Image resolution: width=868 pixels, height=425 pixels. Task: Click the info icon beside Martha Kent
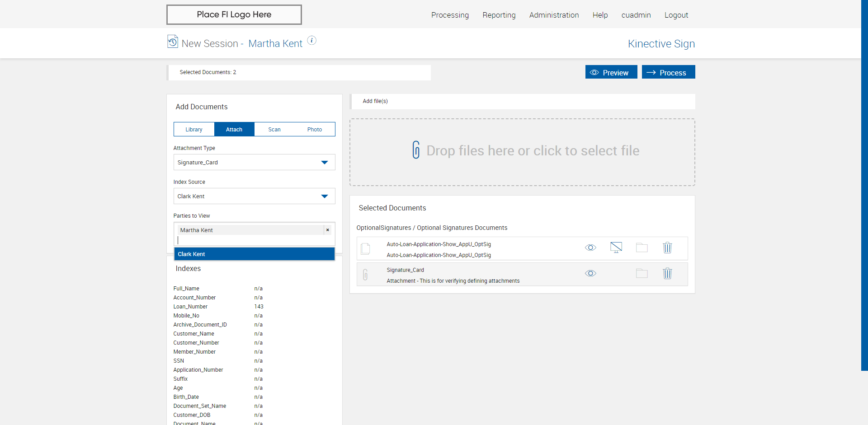(311, 41)
